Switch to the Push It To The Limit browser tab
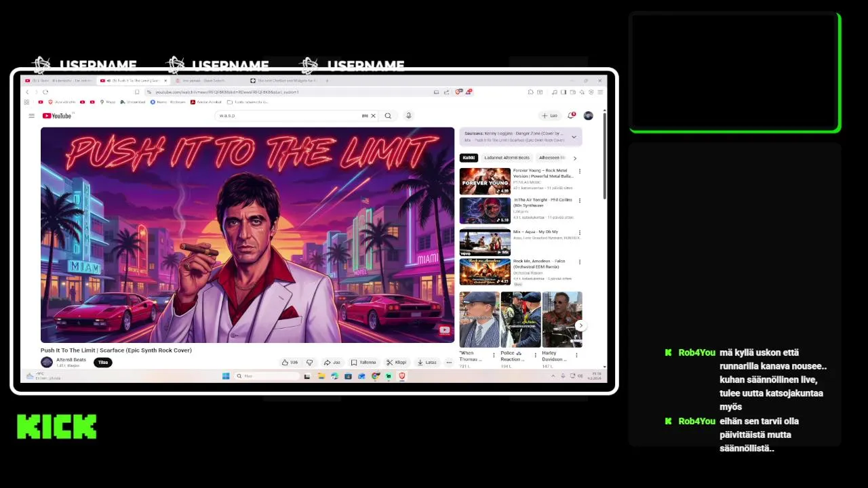The width and height of the screenshot is (868, 488). tap(133, 81)
